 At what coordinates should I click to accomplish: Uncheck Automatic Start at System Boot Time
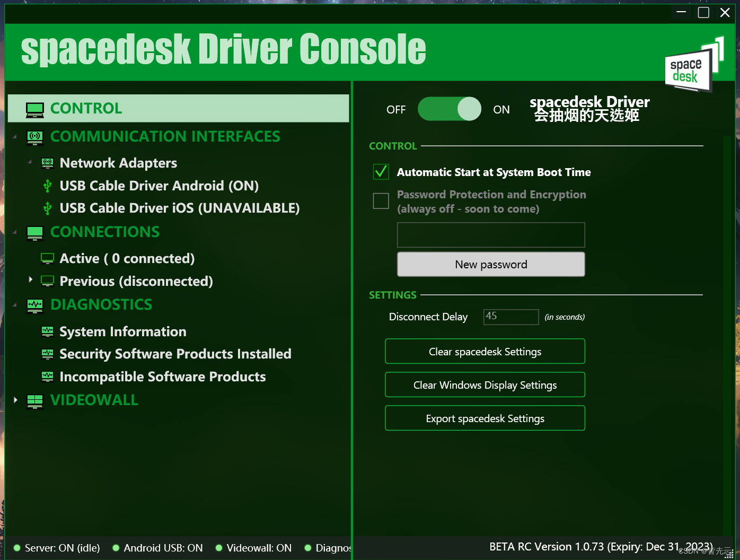pos(381,172)
